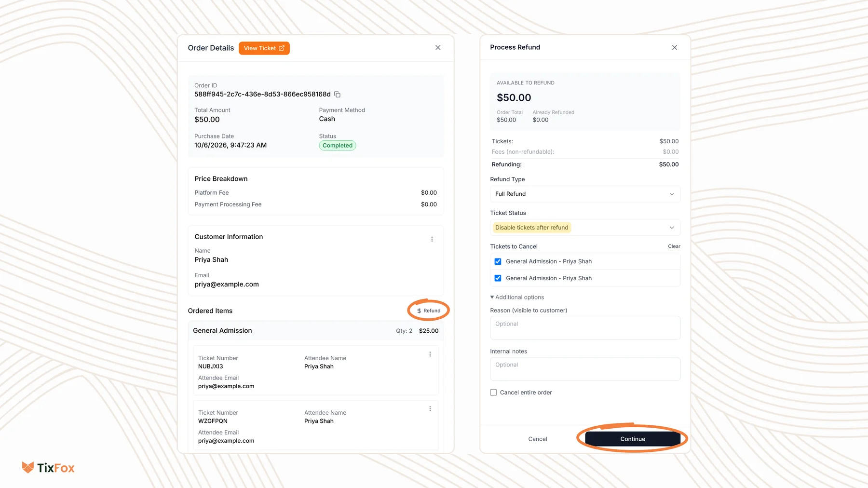Open options menu for ticket WZGFPQN
868x488 pixels.
click(430, 409)
